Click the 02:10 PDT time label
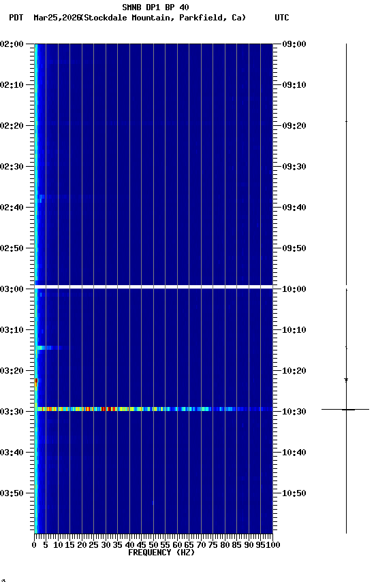376x588 pixels. pos(12,85)
